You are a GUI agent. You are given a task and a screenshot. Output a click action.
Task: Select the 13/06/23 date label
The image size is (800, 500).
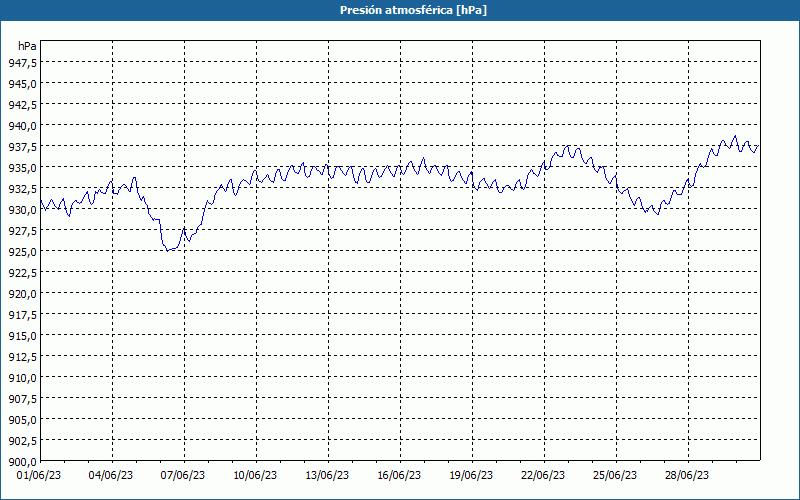[x=327, y=476]
